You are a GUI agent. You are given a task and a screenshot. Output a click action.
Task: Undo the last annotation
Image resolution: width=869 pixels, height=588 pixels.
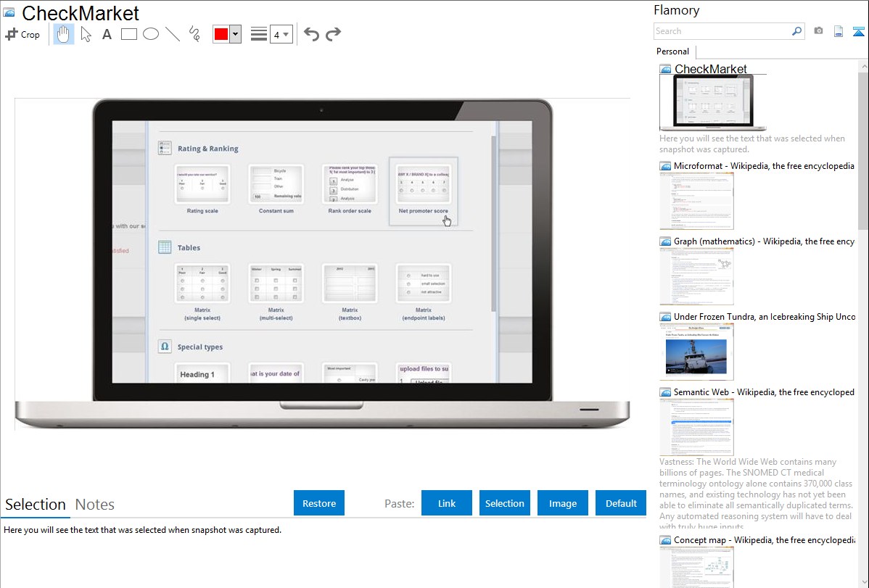[x=311, y=34]
